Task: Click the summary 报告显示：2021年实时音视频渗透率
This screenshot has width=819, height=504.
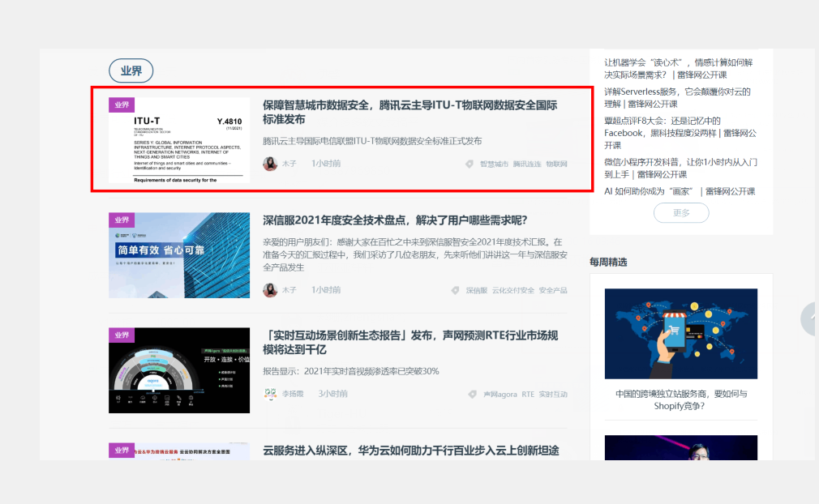Action: [351, 371]
